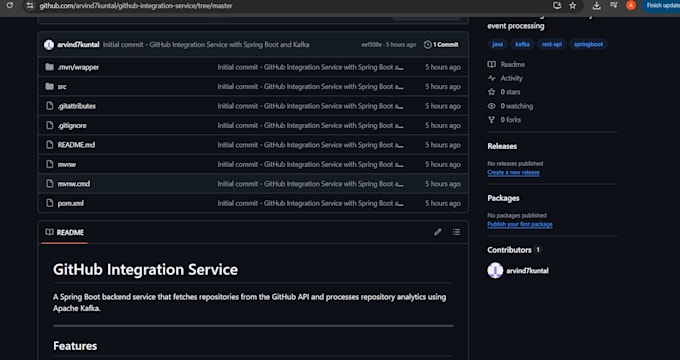Viewport: 680px width, 360px height.
Task: Click the commit history clock icon
Action: tap(428, 45)
